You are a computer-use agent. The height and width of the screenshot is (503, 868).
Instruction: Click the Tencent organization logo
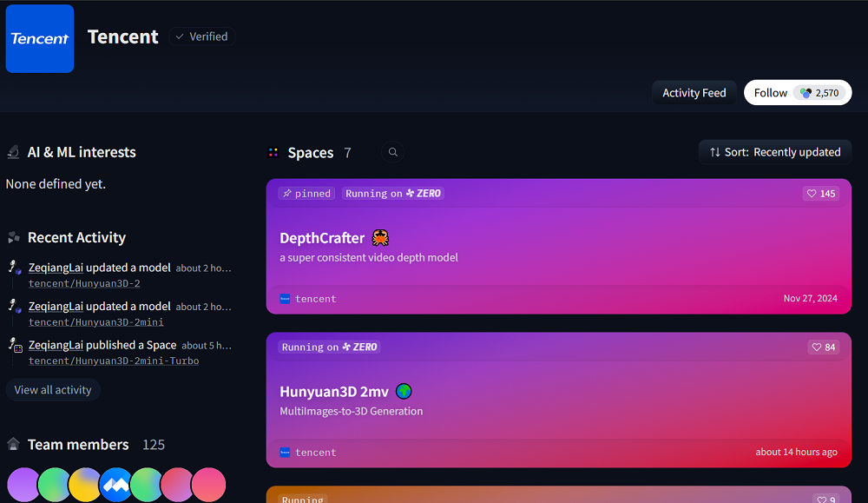click(40, 39)
